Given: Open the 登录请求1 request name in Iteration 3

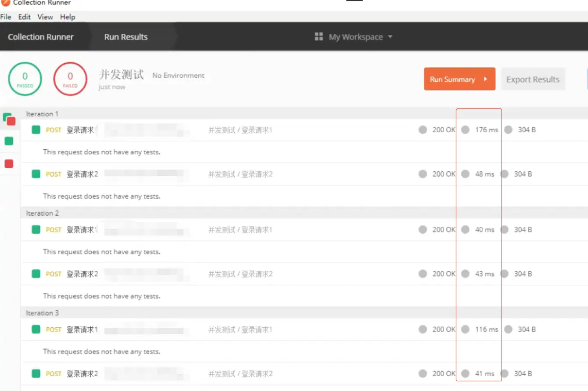Looking at the screenshot, I should (x=82, y=329).
